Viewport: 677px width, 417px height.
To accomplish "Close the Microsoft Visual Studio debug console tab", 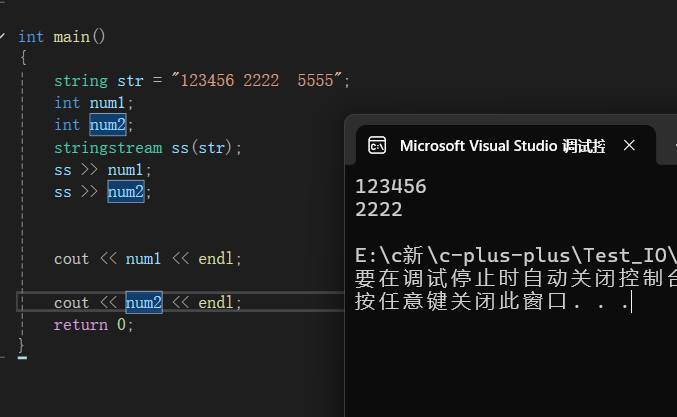I will coord(629,145).
